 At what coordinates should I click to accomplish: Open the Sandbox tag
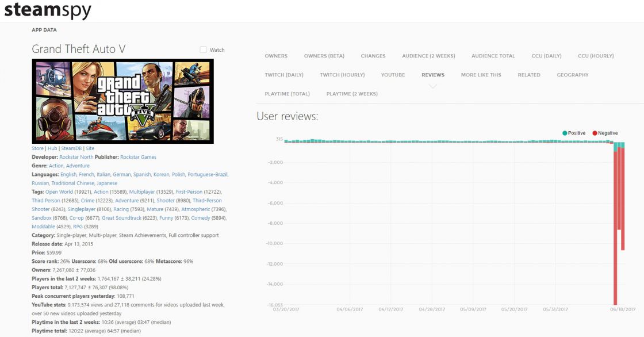tap(41, 218)
